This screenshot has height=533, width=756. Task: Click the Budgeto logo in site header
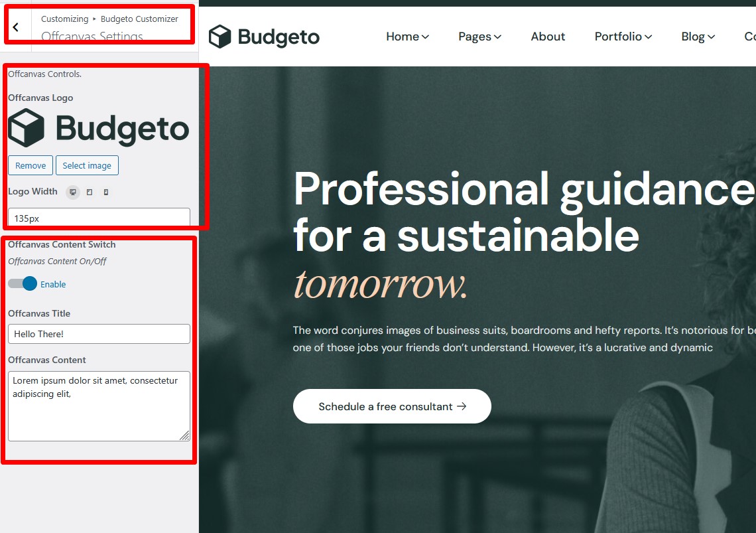coord(264,37)
